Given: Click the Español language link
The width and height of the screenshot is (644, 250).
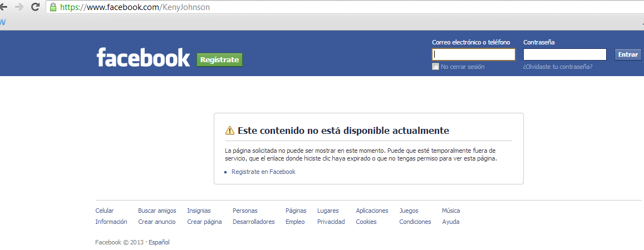Looking at the screenshot, I should (x=159, y=242).
